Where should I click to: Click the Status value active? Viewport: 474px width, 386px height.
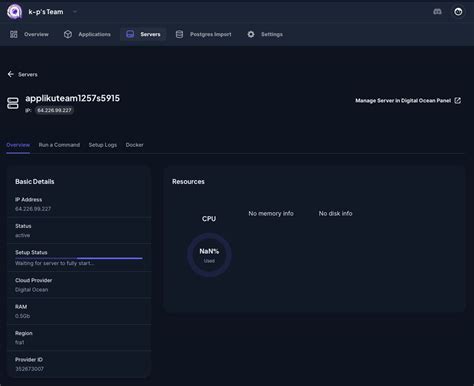tap(23, 235)
